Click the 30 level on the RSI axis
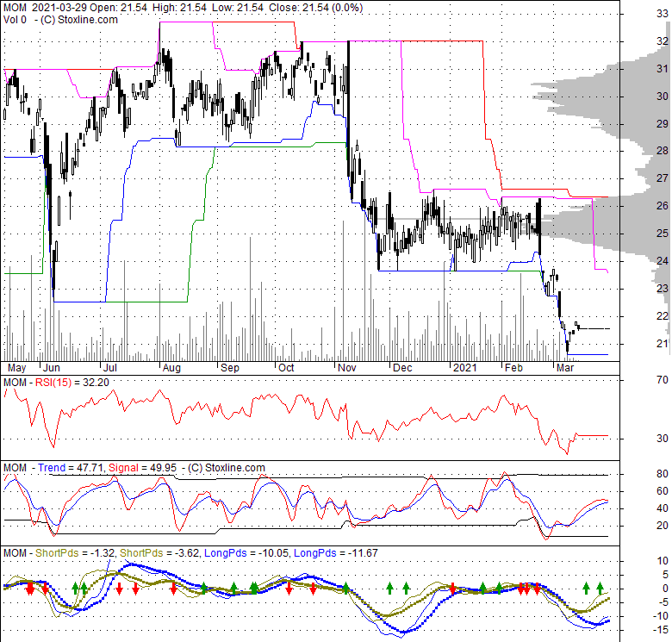Screen dimensions: 672x642 [x=663, y=439]
